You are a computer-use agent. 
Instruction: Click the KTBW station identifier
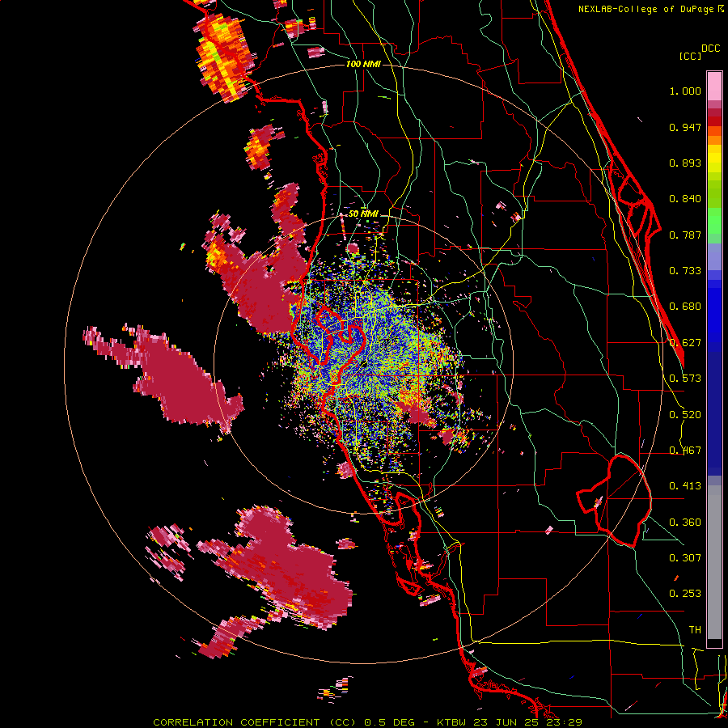451,722
